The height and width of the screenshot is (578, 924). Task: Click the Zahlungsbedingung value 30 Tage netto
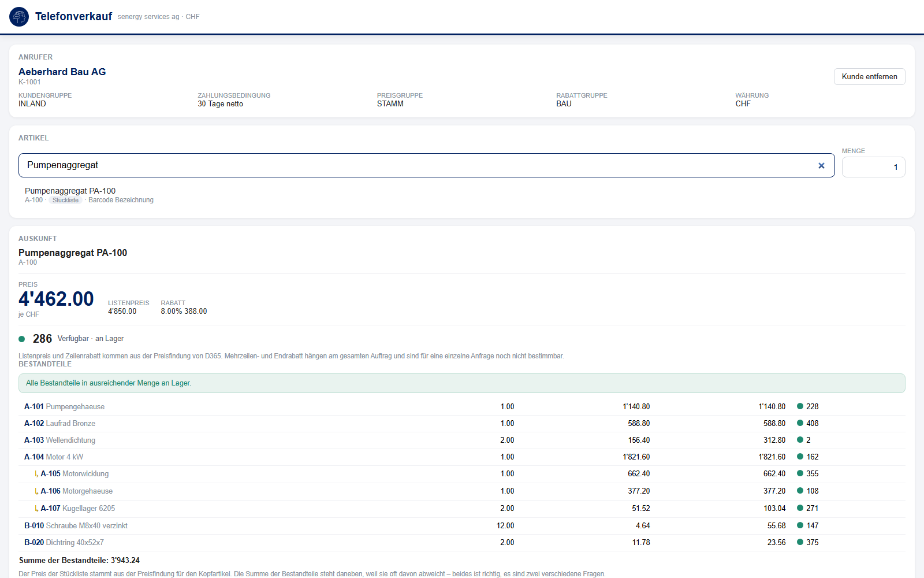(x=220, y=104)
